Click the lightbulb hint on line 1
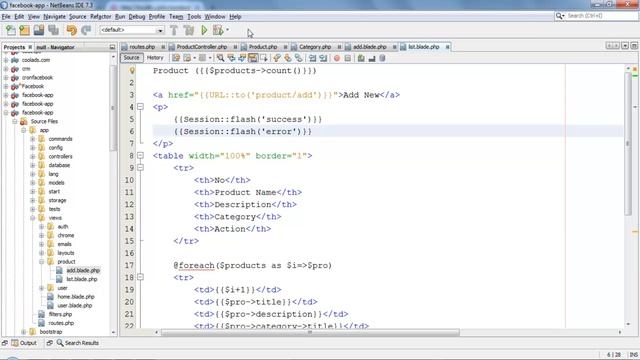The width and height of the screenshot is (640, 360). (132, 71)
